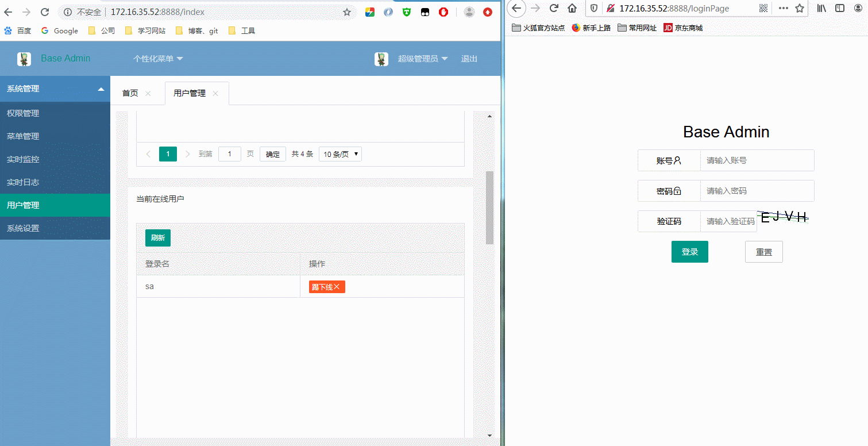Viewport: 868px width, 446px height.
Task: Bookmark page with Chrome star icon
Action: (x=347, y=12)
